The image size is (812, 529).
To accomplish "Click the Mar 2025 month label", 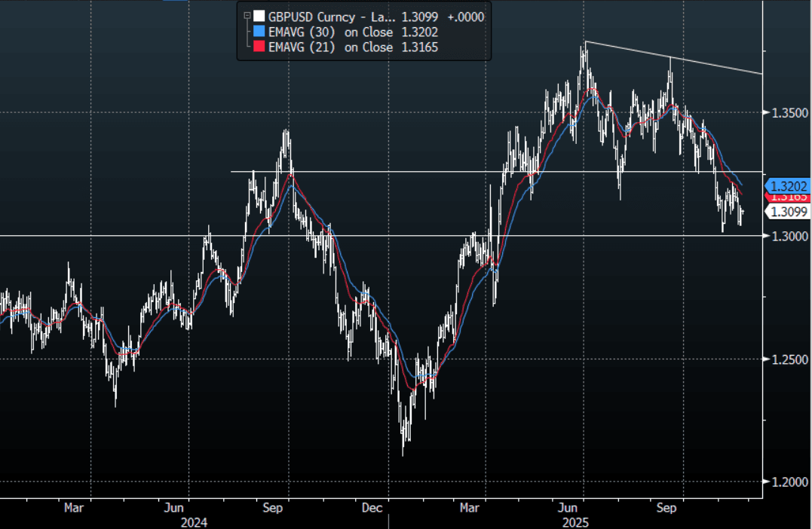I will (469, 508).
